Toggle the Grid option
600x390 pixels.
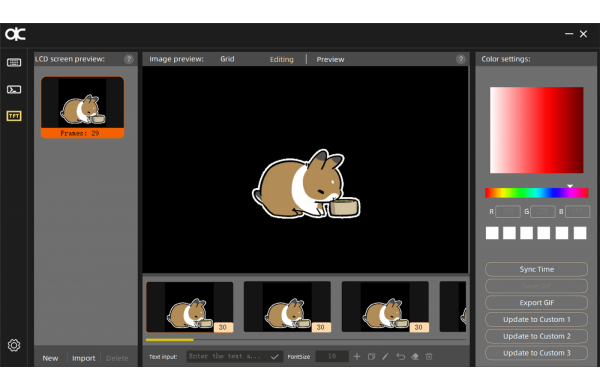pyautogui.click(x=227, y=59)
